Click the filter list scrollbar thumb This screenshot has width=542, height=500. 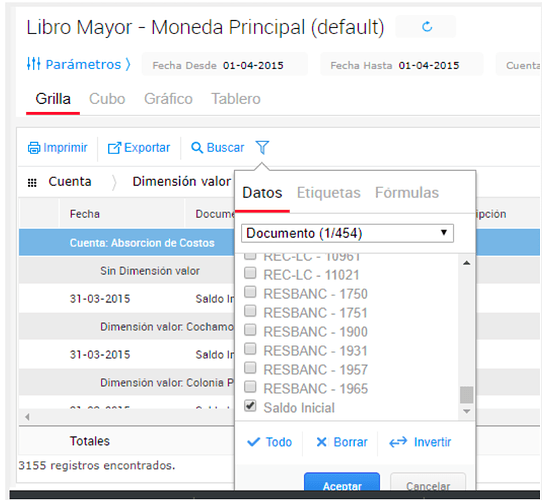[x=466, y=395]
